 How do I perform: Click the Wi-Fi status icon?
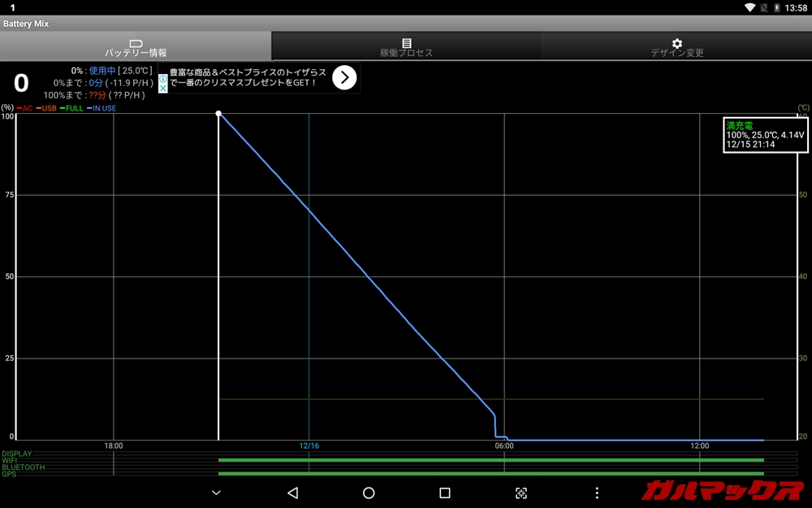tap(749, 7)
